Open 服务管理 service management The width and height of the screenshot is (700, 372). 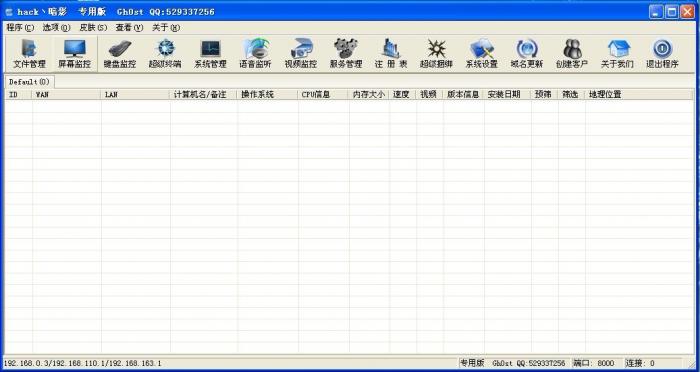tap(346, 54)
